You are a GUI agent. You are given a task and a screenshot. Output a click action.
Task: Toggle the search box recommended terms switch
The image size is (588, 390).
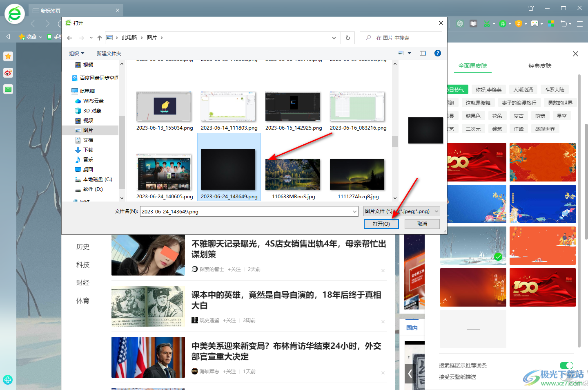pos(566,365)
